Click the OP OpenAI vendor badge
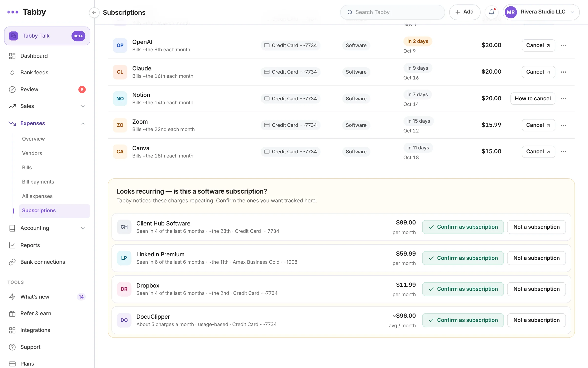 [x=120, y=45]
